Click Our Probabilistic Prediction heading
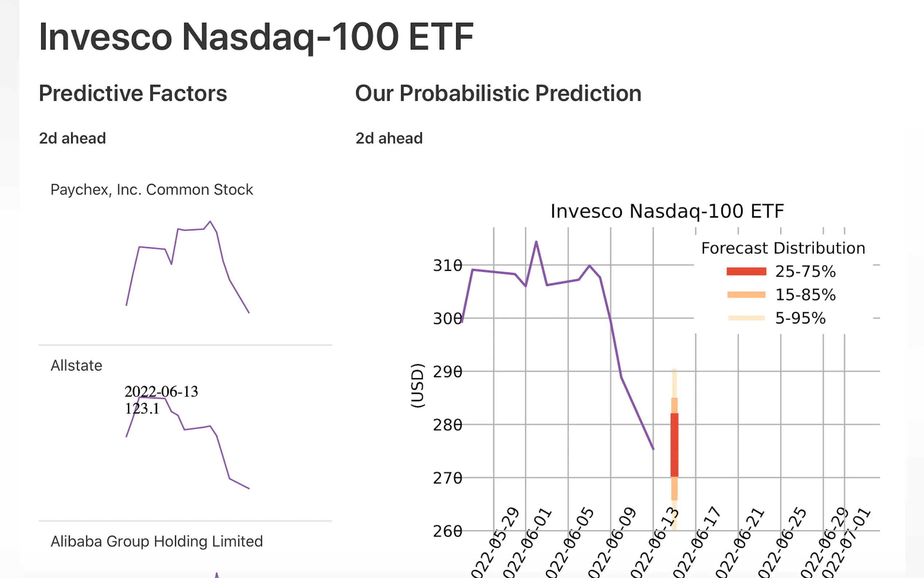Image resolution: width=924 pixels, height=578 pixels. pos(498,93)
